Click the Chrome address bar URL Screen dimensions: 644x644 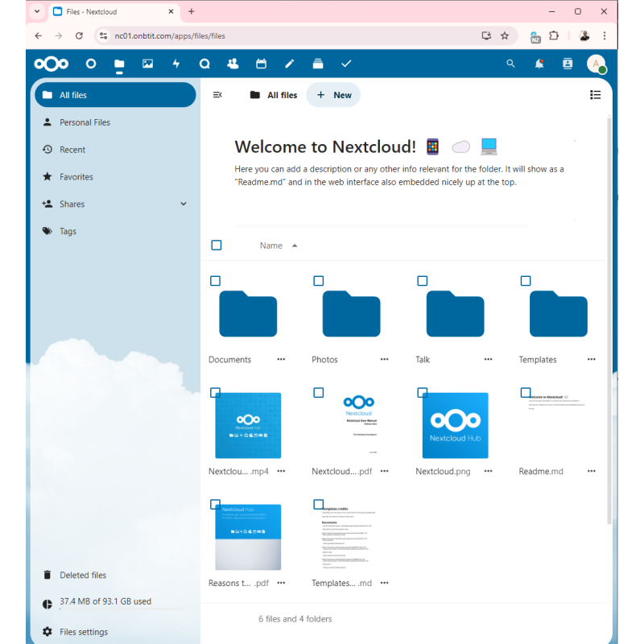coord(170,35)
